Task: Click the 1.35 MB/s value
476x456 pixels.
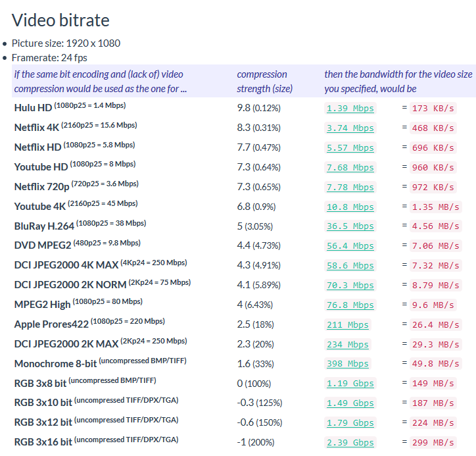Action: pos(436,207)
